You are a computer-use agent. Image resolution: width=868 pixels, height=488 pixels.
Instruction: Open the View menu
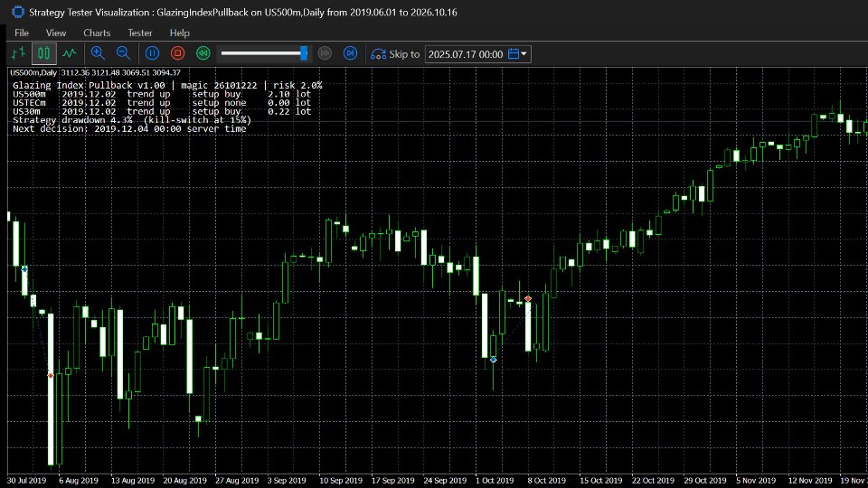point(56,33)
